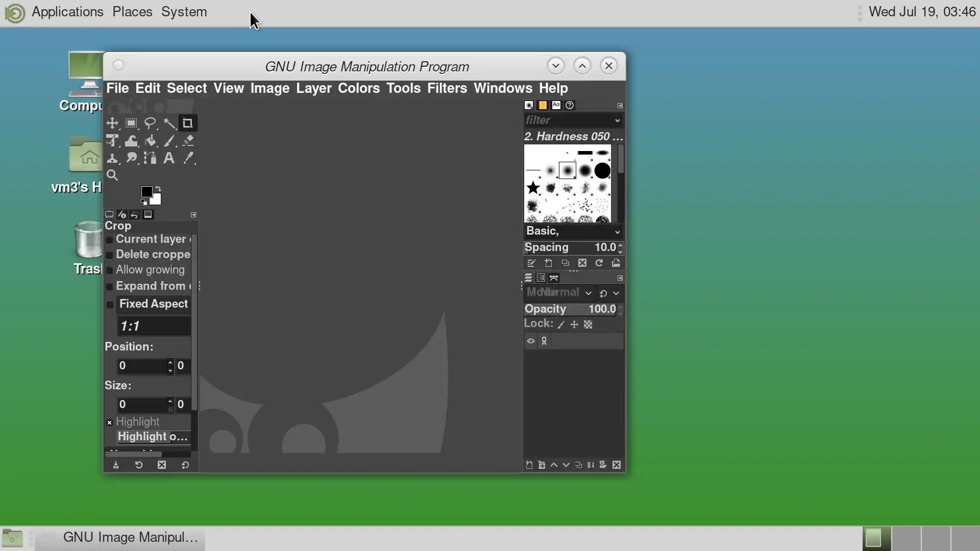Open the Colors menu
The height and width of the screenshot is (551, 980).
click(358, 88)
